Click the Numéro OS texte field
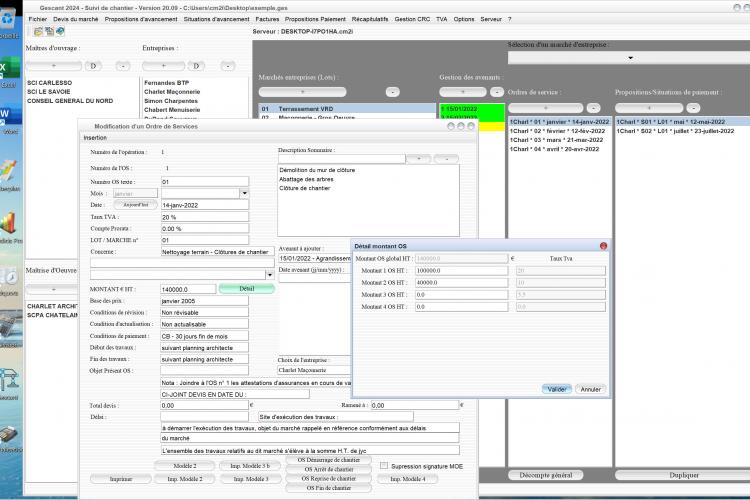This screenshot has width=750, height=500. pos(205,182)
